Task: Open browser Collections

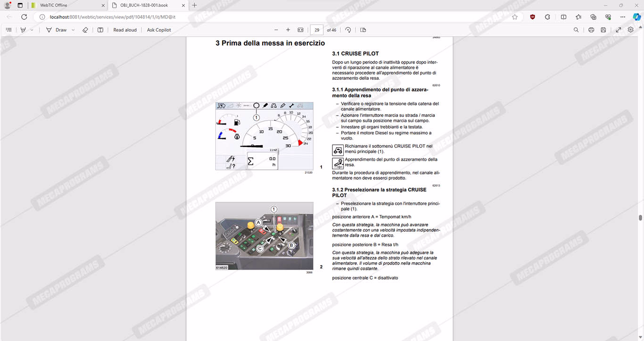Action: coord(593,17)
